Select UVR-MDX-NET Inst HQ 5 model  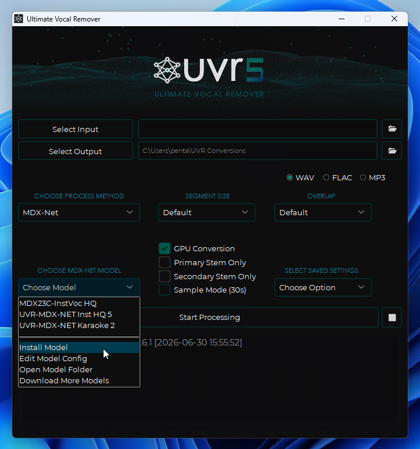point(79,314)
